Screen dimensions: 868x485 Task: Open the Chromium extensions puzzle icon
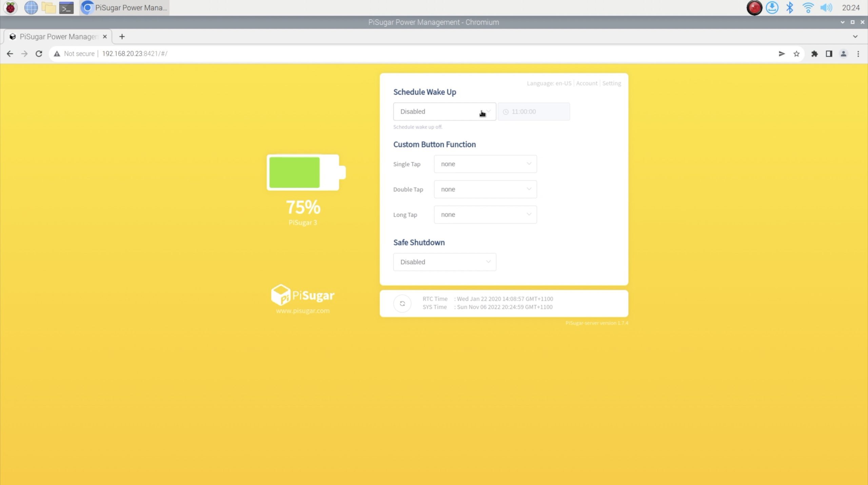coord(814,54)
